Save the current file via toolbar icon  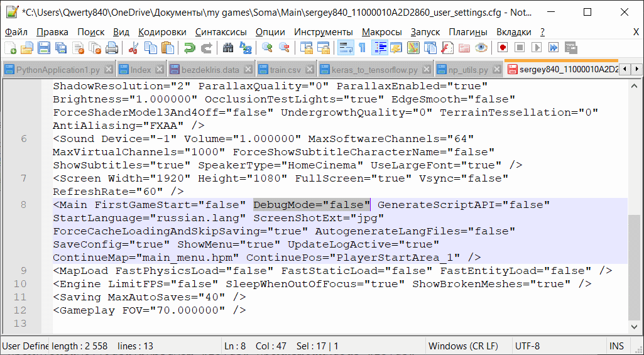pos(44,48)
